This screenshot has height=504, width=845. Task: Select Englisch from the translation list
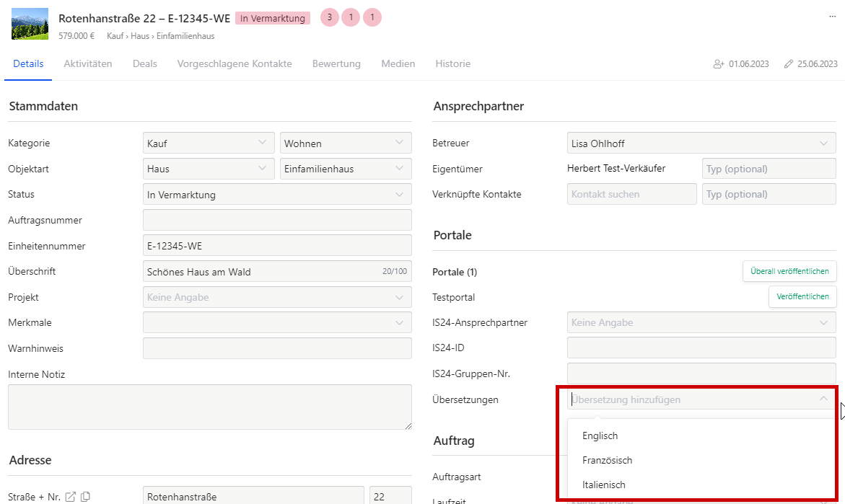point(600,436)
